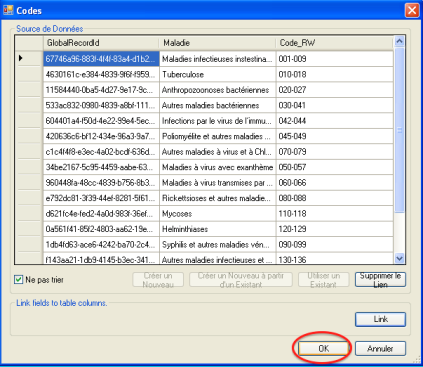Image resolution: width=423 pixels, height=367 pixels.
Task: Select GlobalRecordId cell starting '11584440'
Action: coord(101,90)
